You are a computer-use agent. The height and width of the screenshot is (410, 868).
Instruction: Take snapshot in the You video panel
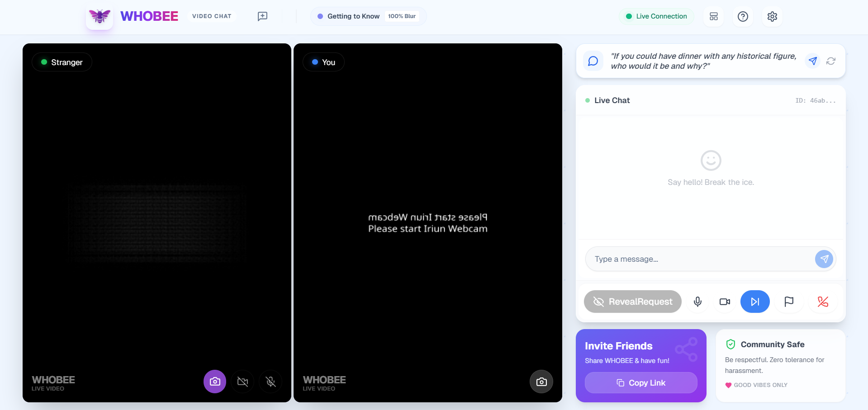tap(541, 382)
